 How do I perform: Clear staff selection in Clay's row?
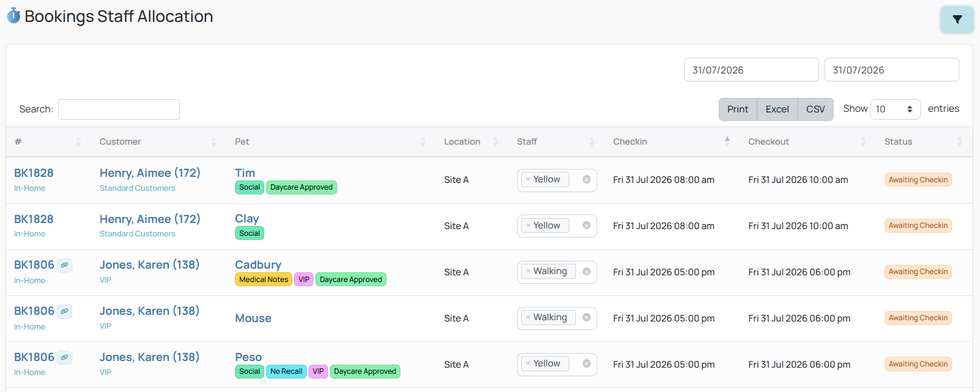pyautogui.click(x=586, y=225)
